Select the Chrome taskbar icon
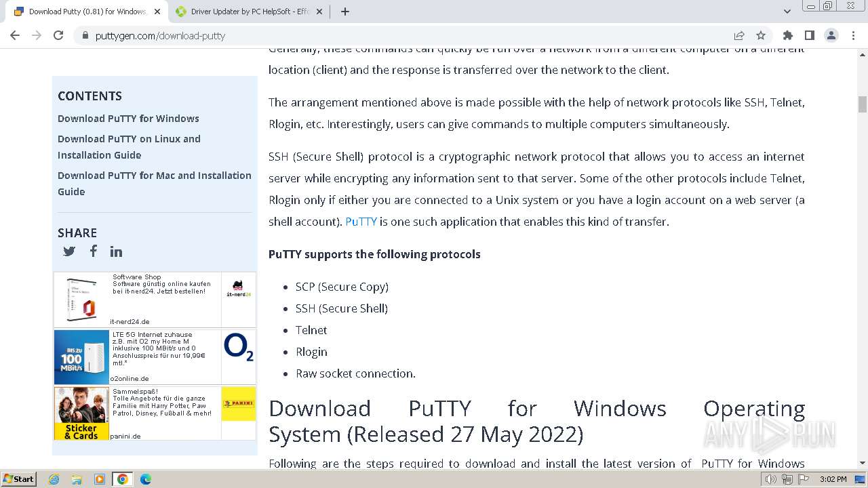Viewport: 868px width, 488px height. (x=122, y=479)
